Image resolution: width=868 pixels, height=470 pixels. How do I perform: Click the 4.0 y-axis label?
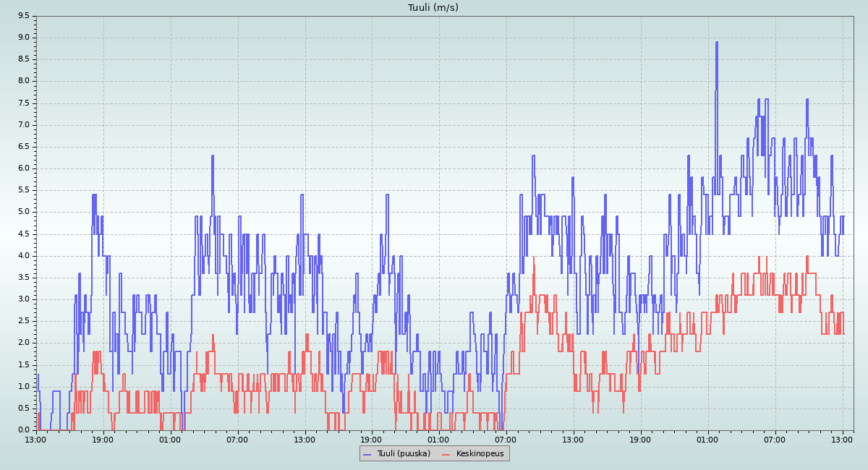click(x=23, y=255)
